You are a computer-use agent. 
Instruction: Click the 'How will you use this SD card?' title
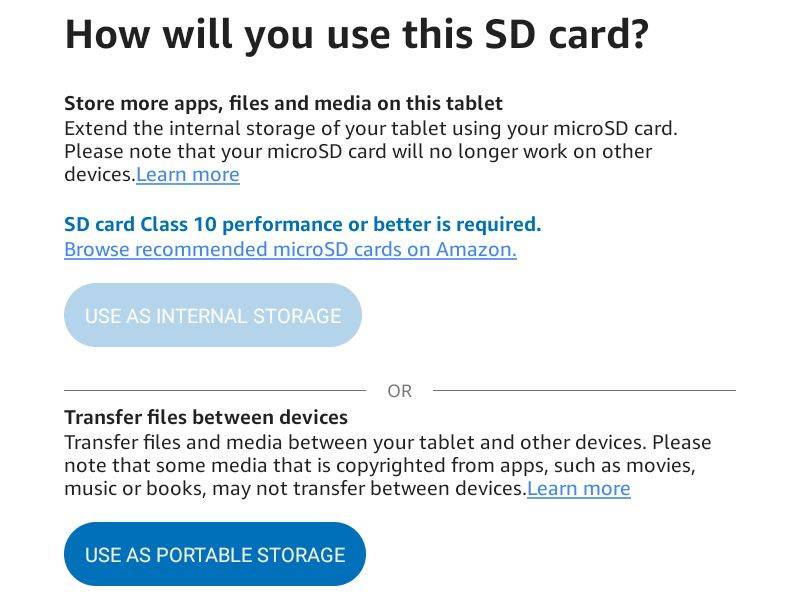pyautogui.click(x=356, y=36)
